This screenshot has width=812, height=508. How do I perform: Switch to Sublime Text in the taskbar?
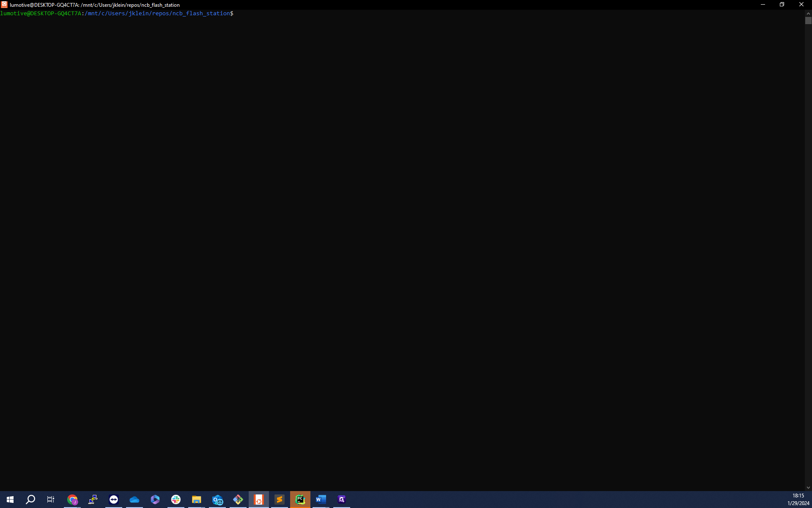(280, 500)
